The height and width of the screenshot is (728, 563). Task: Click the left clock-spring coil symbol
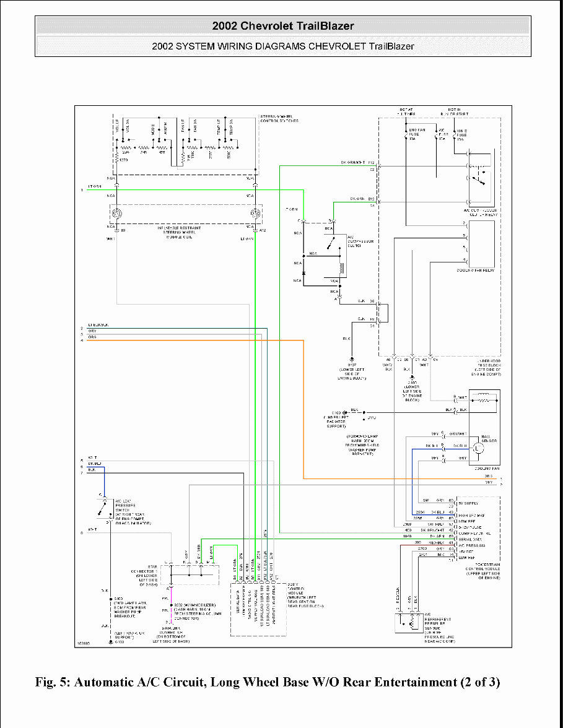(x=116, y=214)
